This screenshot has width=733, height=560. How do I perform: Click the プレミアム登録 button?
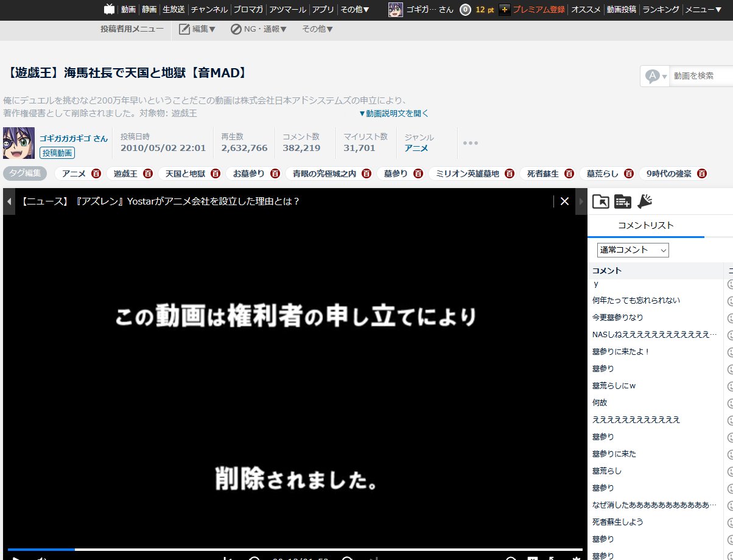pos(541,9)
